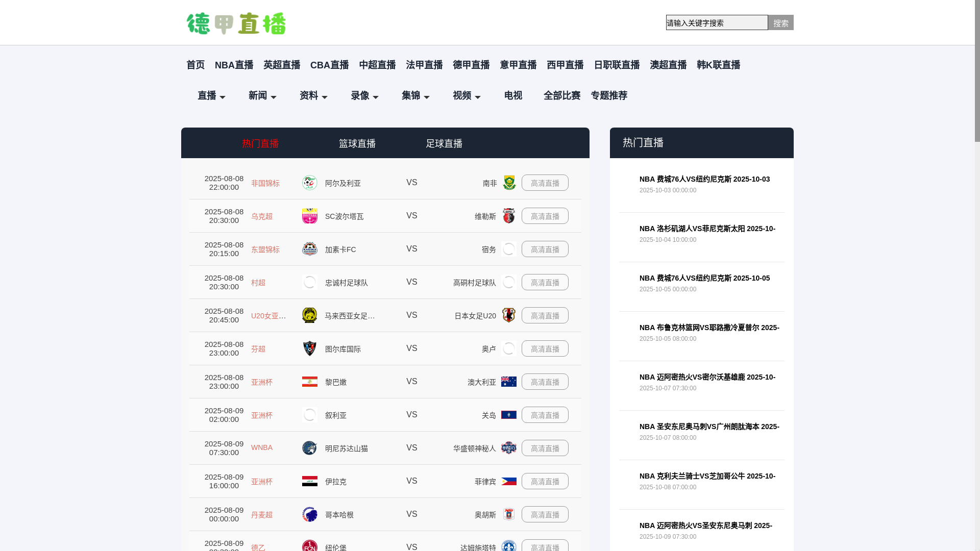This screenshot has width=980, height=551.
Task: Open NBA 布鲁克林篮网VS耶路撒冷夏普尔 link
Action: pos(709,328)
